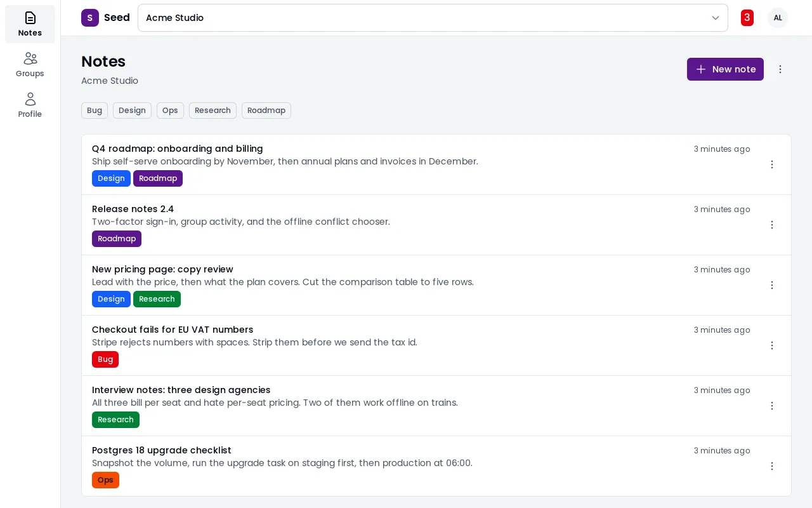Click the Design tag on New pricing page
Image resolution: width=812 pixels, height=508 pixels.
pyautogui.click(x=111, y=299)
